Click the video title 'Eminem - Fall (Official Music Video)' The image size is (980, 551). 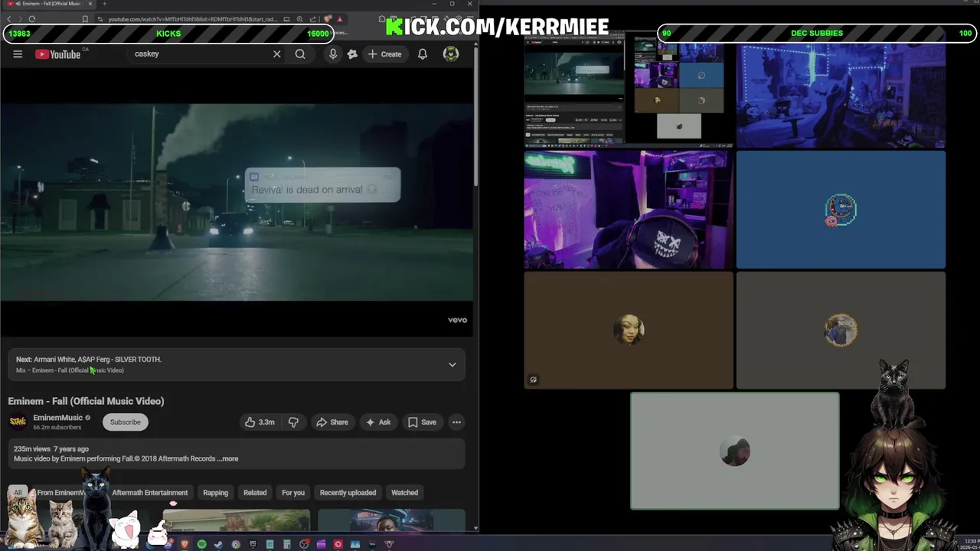pyautogui.click(x=86, y=401)
